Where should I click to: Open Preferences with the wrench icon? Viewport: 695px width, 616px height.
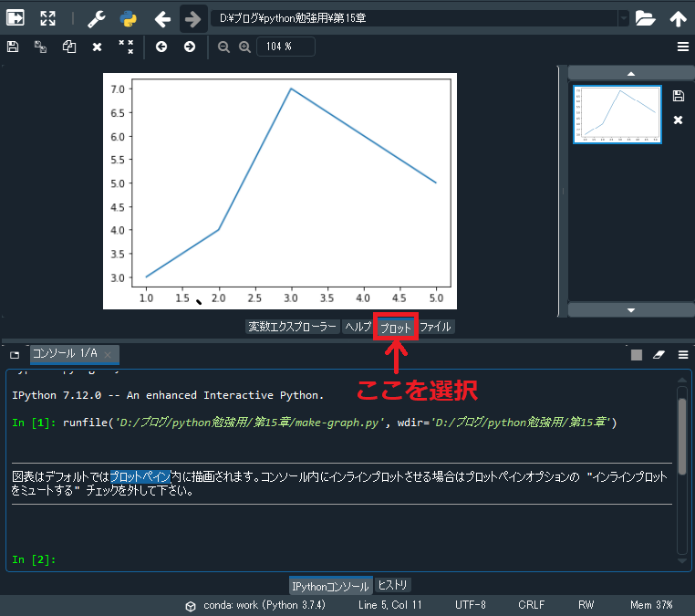click(x=96, y=18)
